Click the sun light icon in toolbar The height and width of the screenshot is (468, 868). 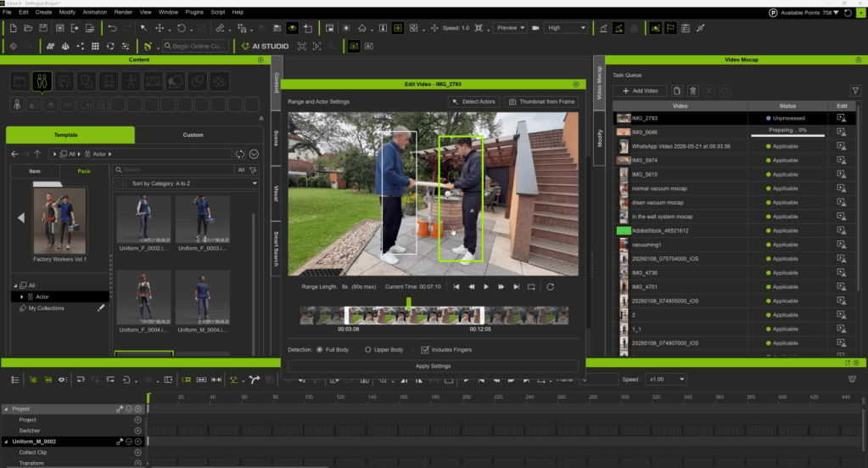tap(346, 28)
